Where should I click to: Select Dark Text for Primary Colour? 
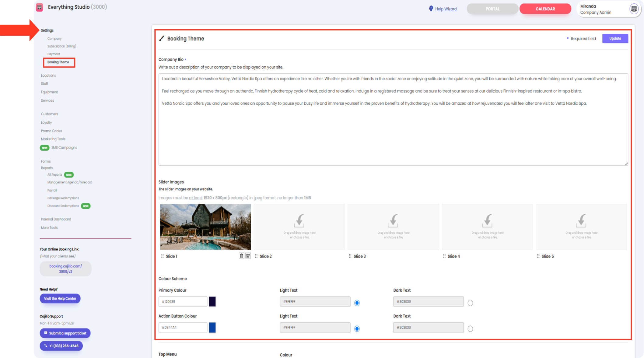pyautogui.click(x=470, y=303)
